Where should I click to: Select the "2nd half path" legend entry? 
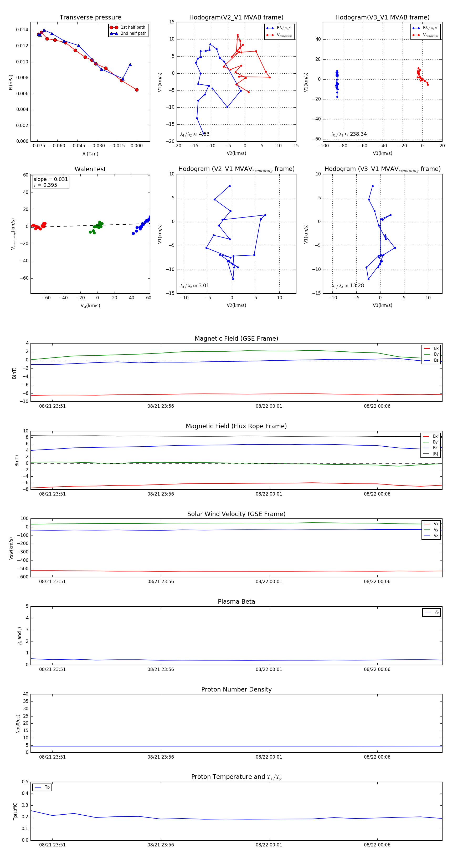tap(128, 33)
